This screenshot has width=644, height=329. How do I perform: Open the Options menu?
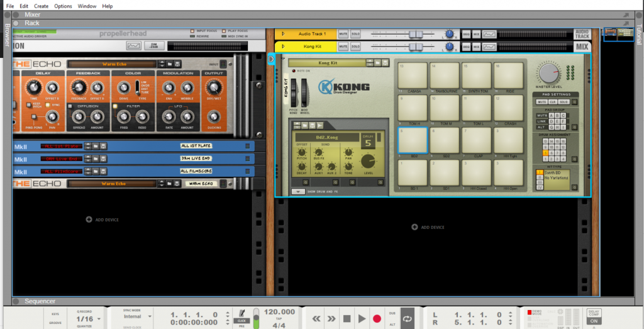pyautogui.click(x=64, y=6)
